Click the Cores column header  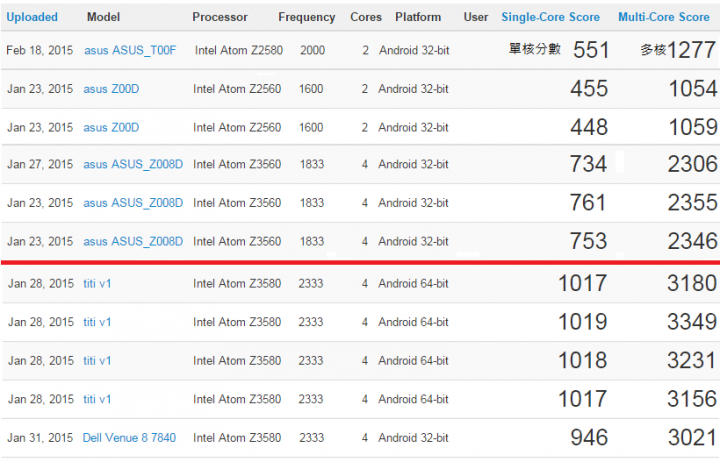(x=366, y=17)
